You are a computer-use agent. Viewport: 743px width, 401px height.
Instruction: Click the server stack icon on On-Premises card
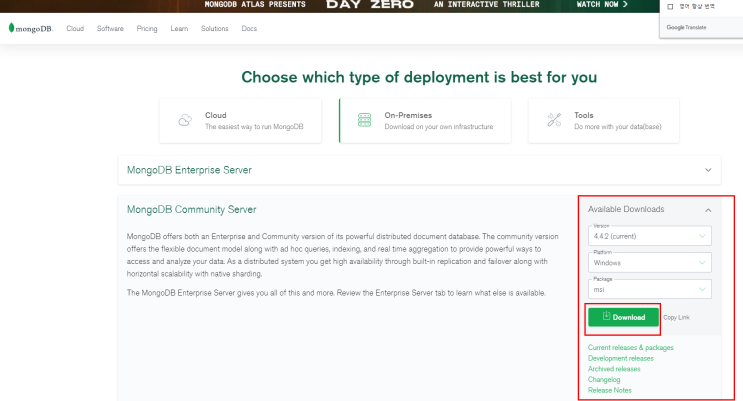click(364, 120)
